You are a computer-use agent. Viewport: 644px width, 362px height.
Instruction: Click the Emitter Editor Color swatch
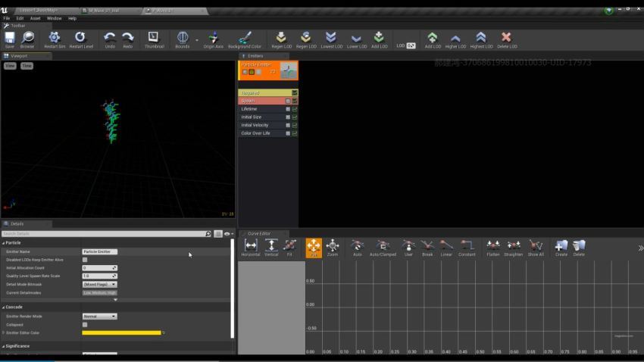pyautogui.click(x=121, y=333)
